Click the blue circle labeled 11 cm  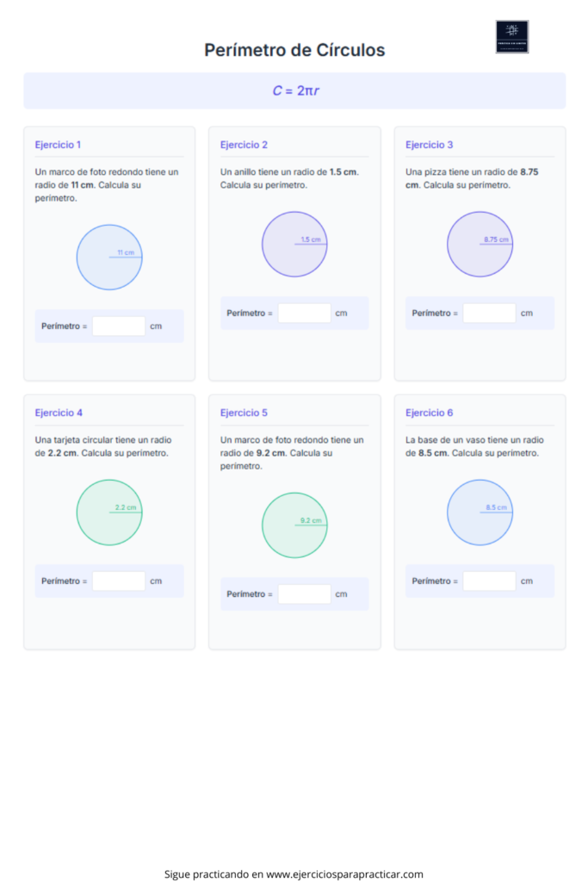click(109, 258)
